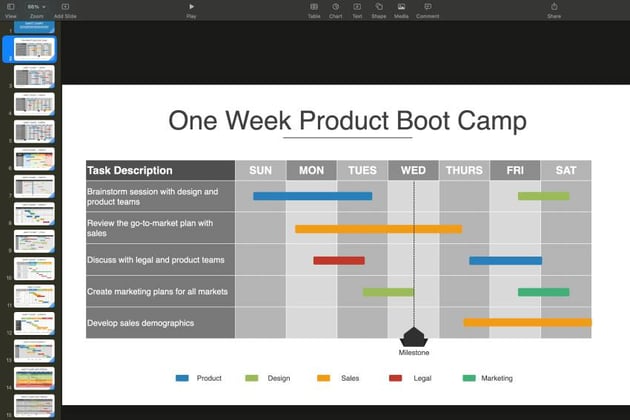Insert a Table from toolbar
This screenshot has height=420, width=630.
[x=314, y=8]
